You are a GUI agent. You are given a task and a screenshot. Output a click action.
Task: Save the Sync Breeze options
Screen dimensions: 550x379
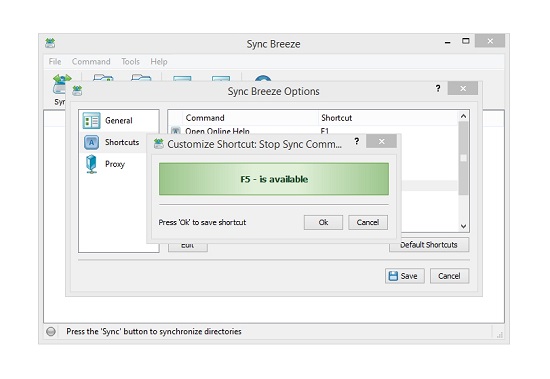coord(404,276)
